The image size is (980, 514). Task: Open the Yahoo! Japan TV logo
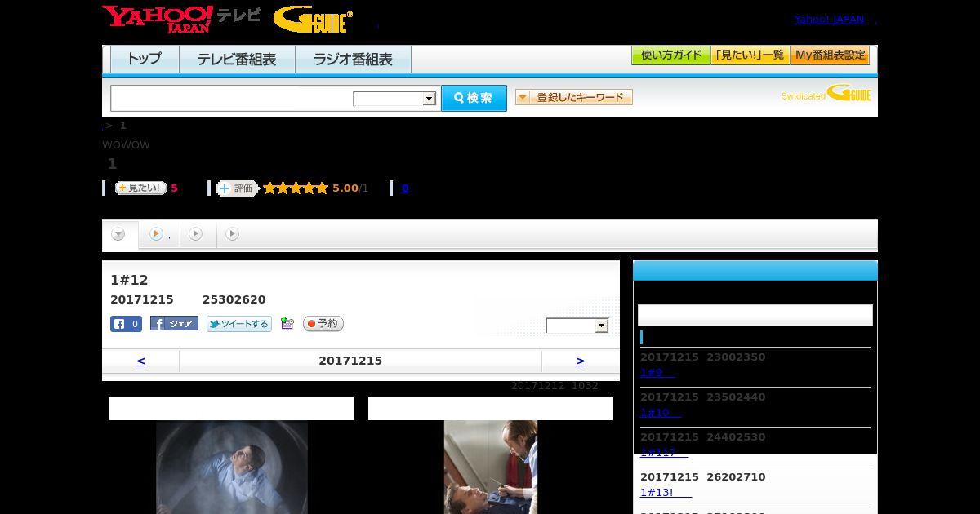click(x=181, y=19)
